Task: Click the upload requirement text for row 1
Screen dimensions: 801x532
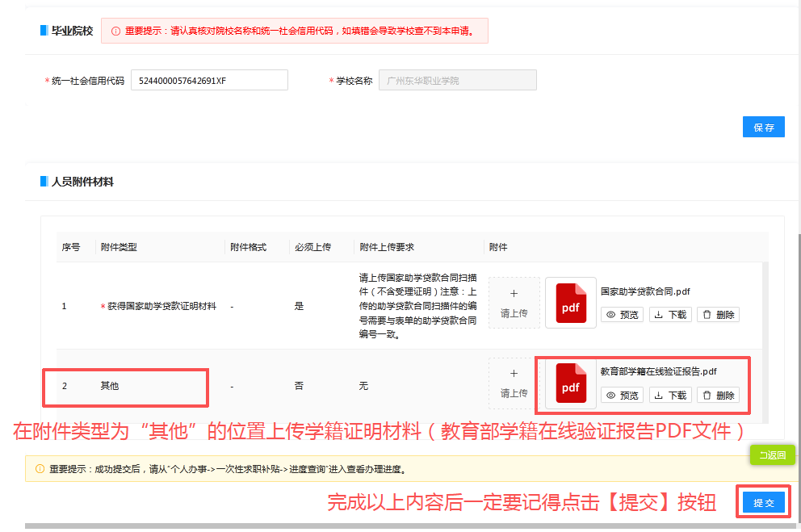Action: click(418, 306)
